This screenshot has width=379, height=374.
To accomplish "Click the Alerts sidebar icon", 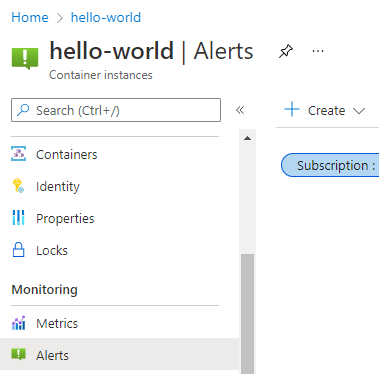I will click(18, 354).
